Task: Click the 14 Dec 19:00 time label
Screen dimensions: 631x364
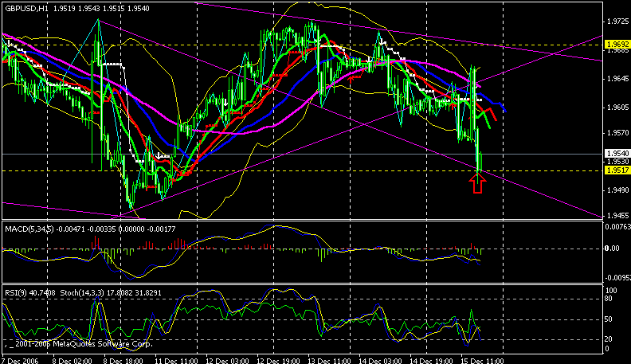Action: coord(431,360)
